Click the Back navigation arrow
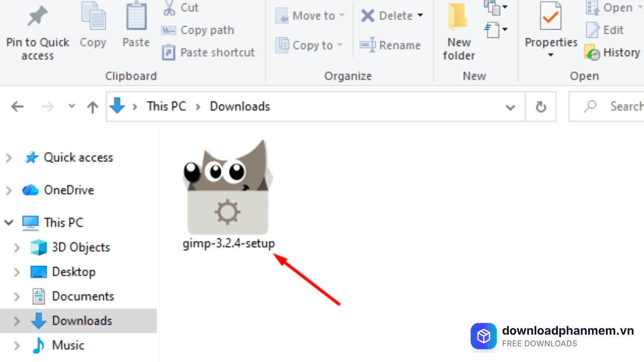Image resolution: width=644 pixels, height=362 pixels. (18, 107)
